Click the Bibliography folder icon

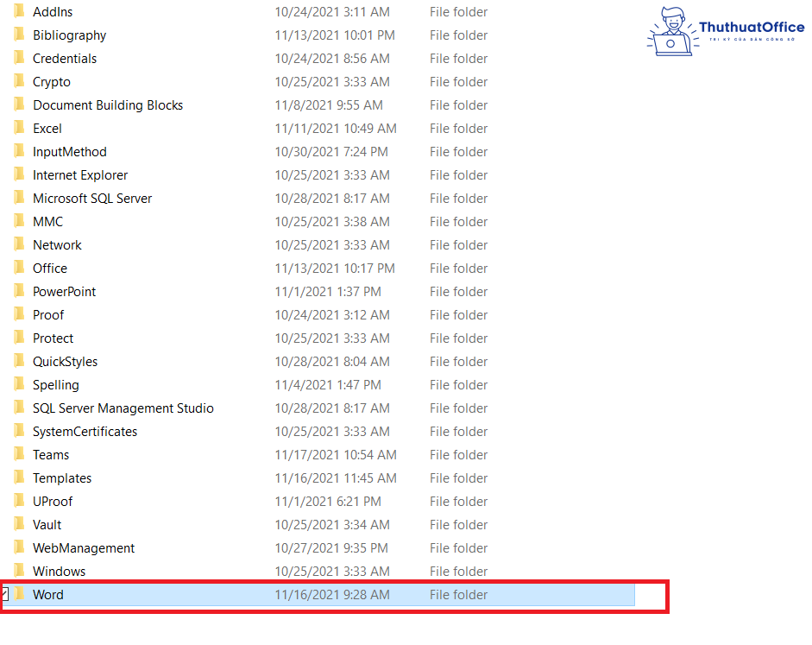(19, 35)
